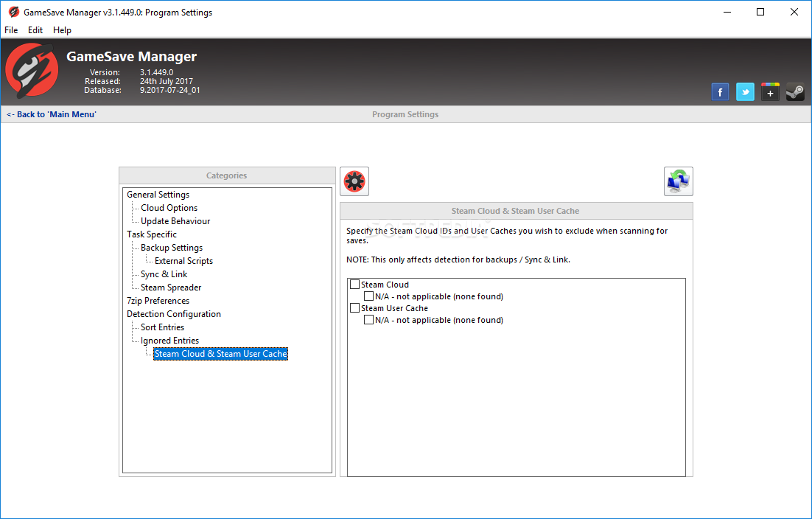Select Steam Cloud & Steam User Cache item
The height and width of the screenshot is (519, 812).
(220, 354)
